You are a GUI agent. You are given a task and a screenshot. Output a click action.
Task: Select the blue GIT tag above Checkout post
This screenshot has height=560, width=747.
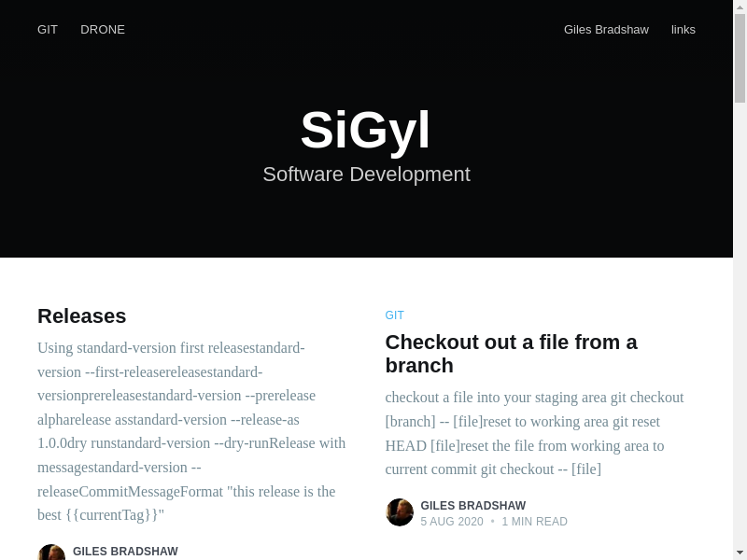coord(394,315)
